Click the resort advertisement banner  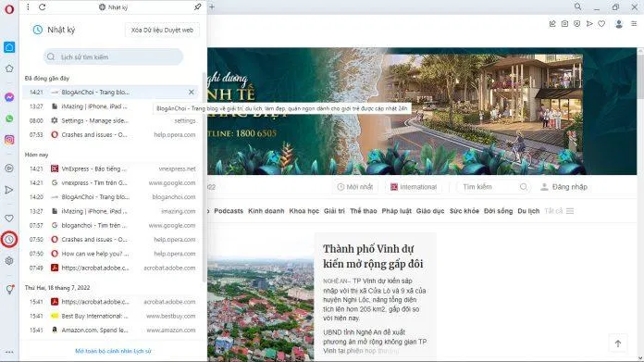422,111
